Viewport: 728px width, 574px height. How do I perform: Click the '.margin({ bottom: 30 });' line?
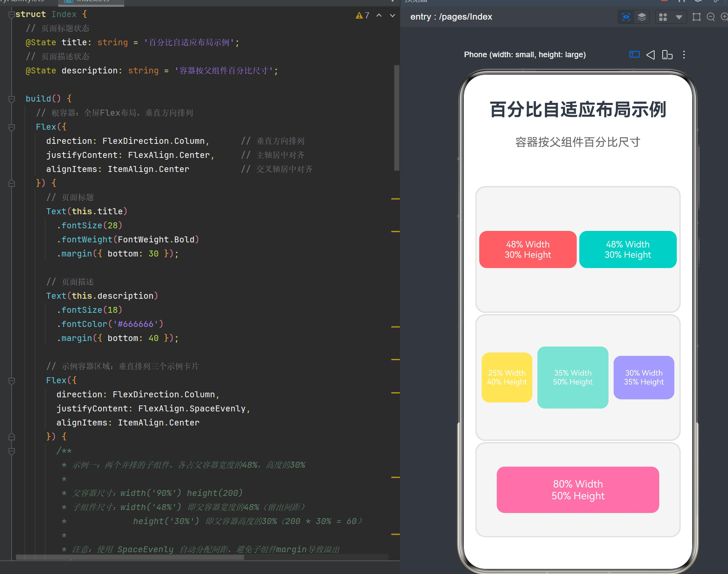118,254
